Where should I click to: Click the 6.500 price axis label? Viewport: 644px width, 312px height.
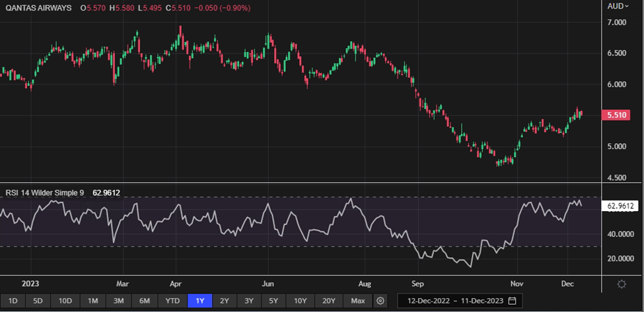[x=616, y=53]
